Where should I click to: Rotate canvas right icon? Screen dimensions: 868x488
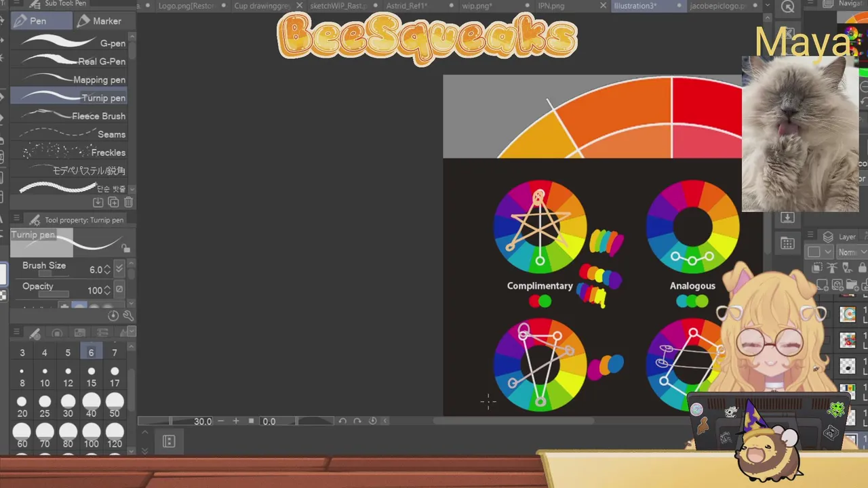(357, 421)
